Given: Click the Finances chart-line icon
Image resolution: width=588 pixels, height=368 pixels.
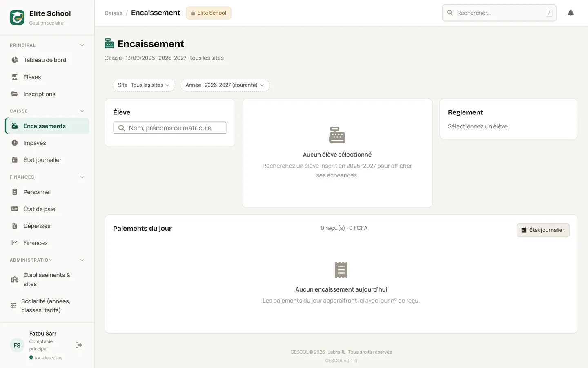Looking at the screenshot, I should [x=15, y=243].
